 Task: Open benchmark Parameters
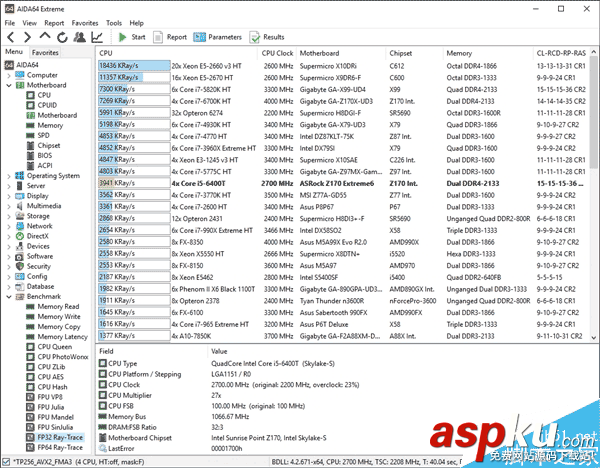217,37
